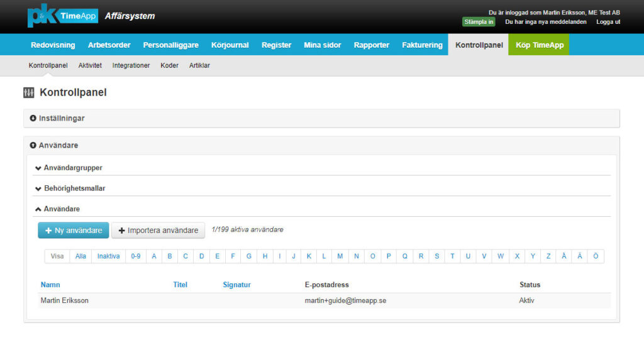Filter users by Inaktiva
Image resolution: width=644 pixels, height=343 pixels.
[108, 256]
